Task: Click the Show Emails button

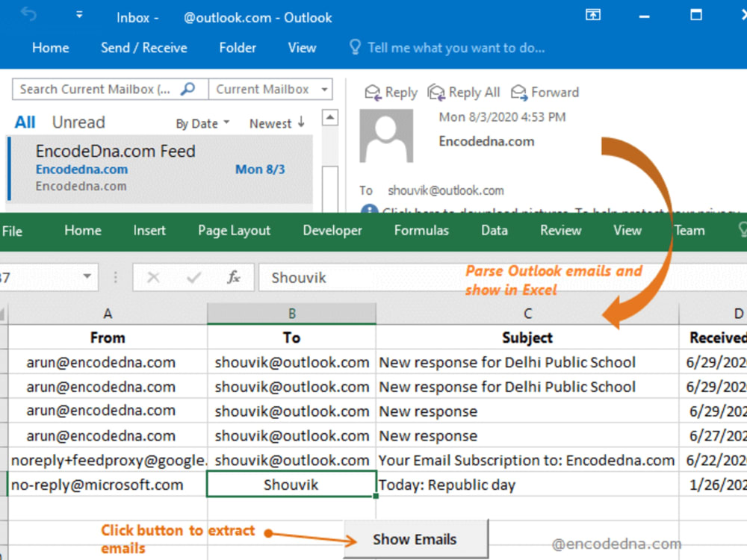Action: pos(416,539)
